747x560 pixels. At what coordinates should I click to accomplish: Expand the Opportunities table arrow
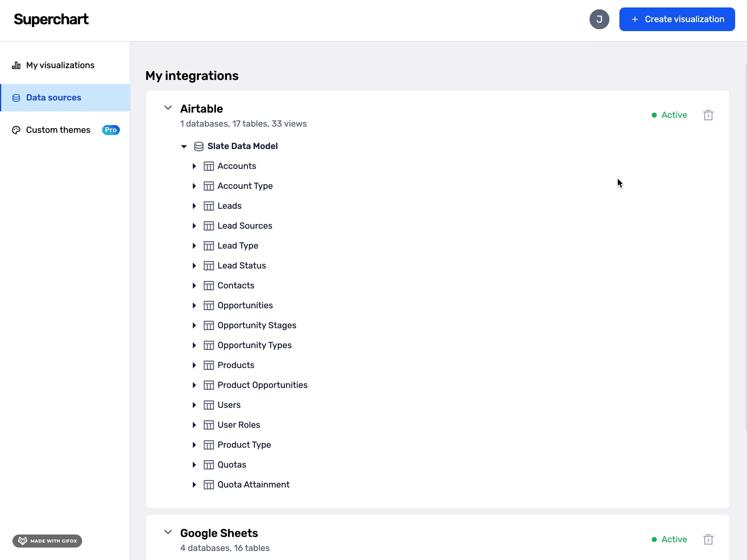194,306
